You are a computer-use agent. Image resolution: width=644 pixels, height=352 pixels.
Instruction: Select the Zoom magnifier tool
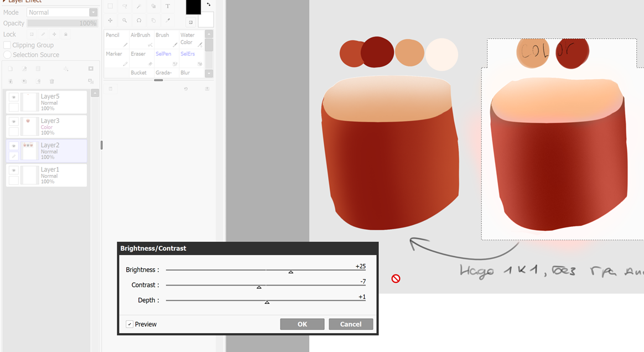tap(124, 20)
